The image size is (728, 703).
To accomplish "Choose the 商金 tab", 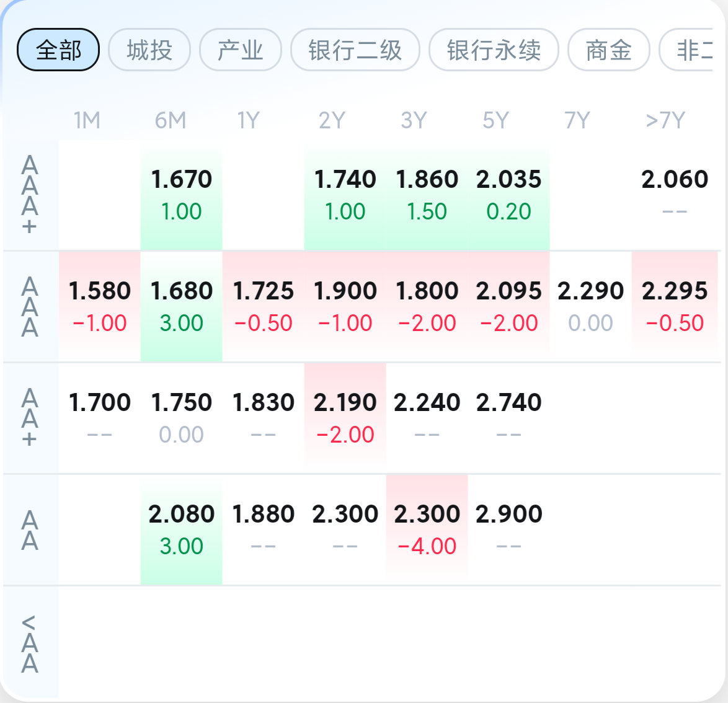I will [x=609, y=50].
